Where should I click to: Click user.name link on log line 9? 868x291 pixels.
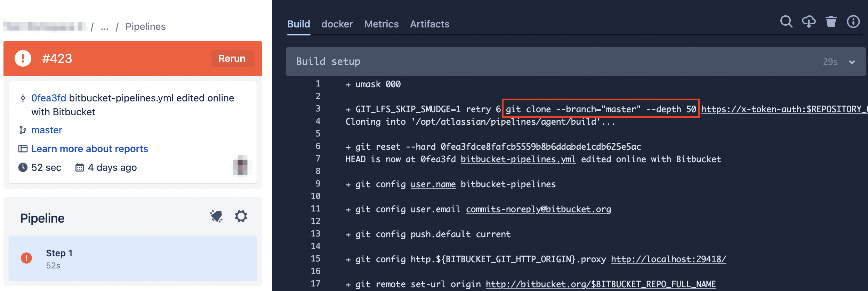pyautogui.click(x=433, y=184)
